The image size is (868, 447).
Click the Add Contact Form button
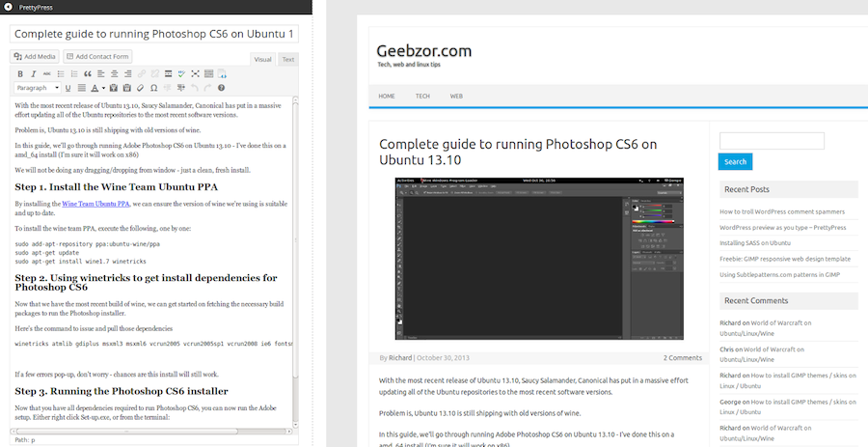pos(97,57)
